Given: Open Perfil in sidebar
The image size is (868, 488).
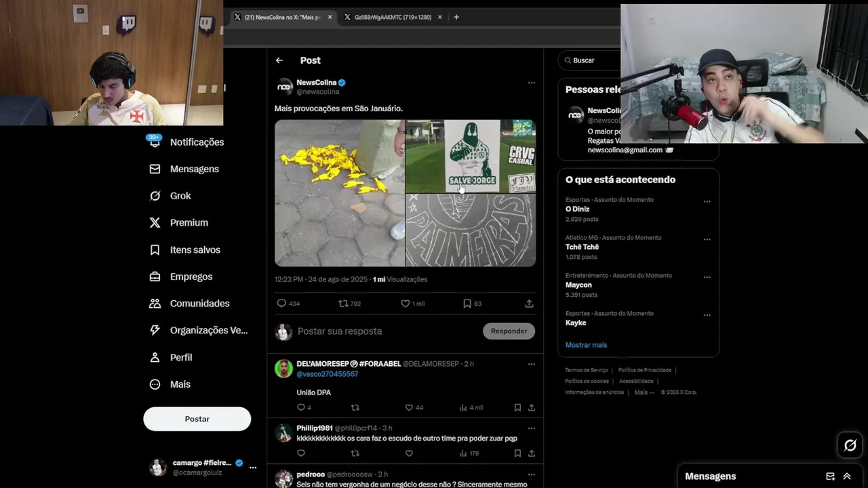Looking at the screenshot, I should (171, 357).
